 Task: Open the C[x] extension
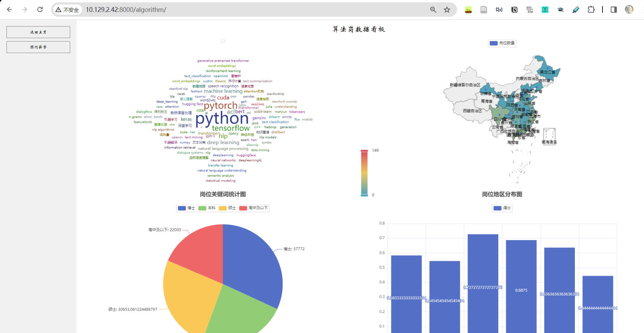[499, 10]
